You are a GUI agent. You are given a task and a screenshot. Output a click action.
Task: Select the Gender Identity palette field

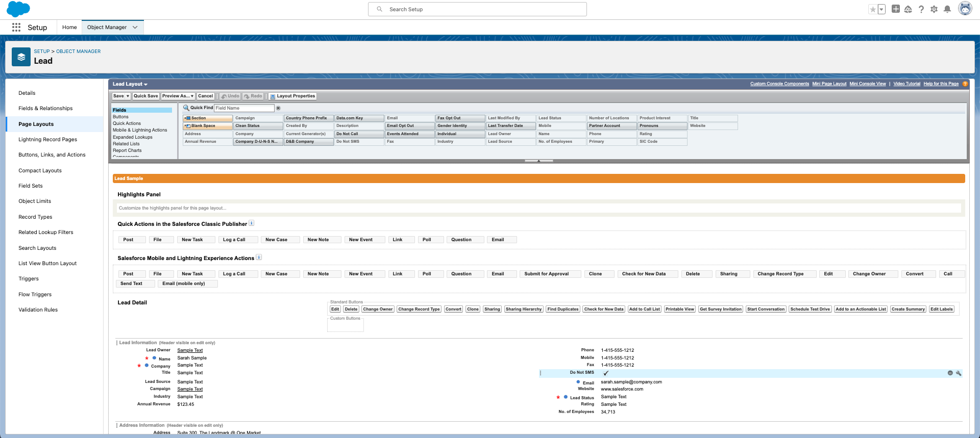pos(460,126)
